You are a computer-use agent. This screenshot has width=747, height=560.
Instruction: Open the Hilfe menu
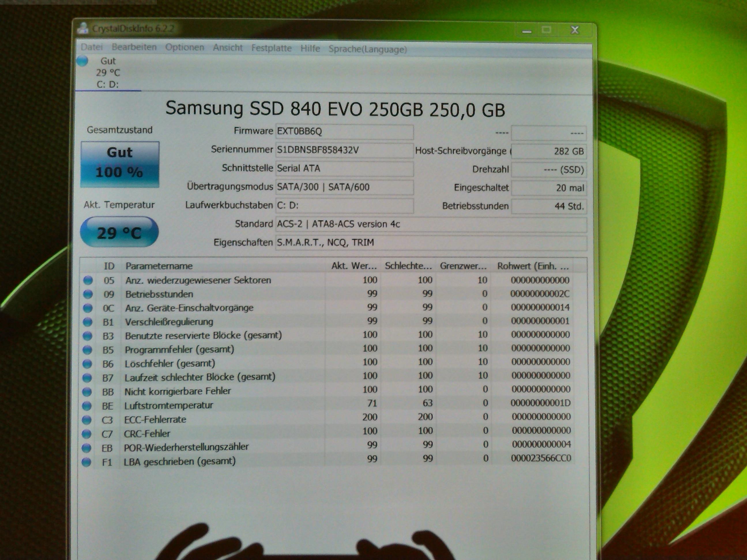click(310, 49)
